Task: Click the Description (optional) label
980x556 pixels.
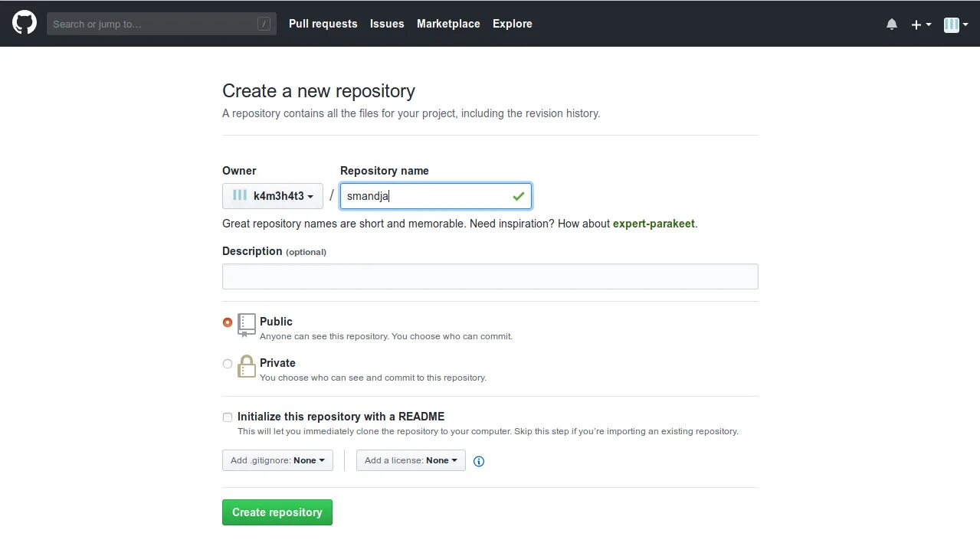Action: point(274,251)
